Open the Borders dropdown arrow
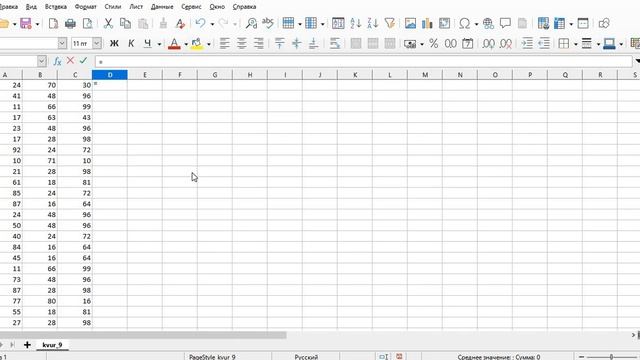Viewport: 640px width, 360px height. [x=576, y=44]
